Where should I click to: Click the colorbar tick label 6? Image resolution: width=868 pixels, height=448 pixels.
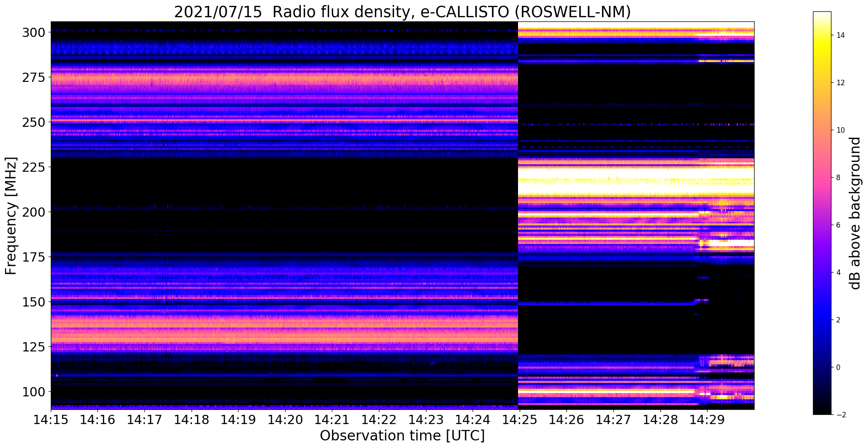839,225
